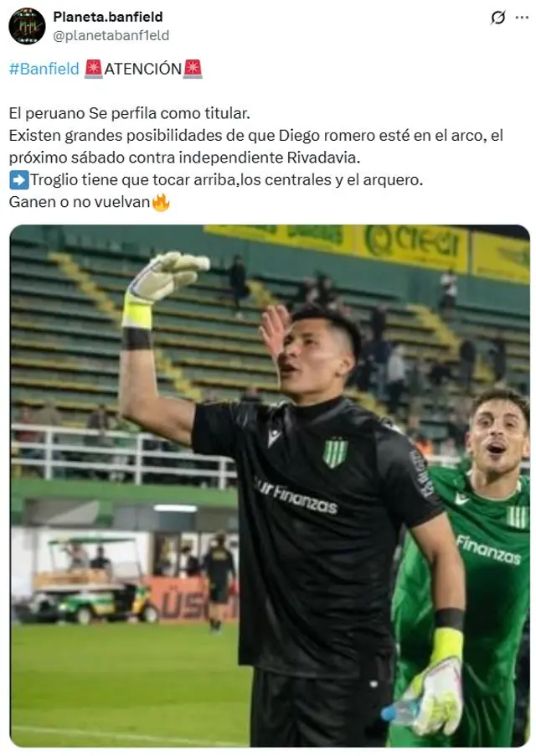Click the line 'El peruano Se perfila como titular'

click(x=130, y=113)
